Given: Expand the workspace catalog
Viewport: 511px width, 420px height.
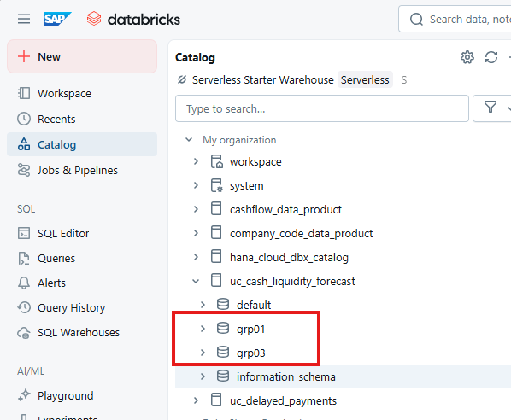Looking at the screenshot, I should tap(196, 161).
